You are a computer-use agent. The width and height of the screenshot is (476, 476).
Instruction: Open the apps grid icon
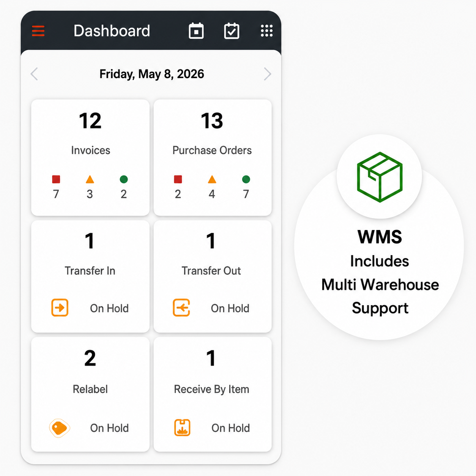click(x=267, y=31)
